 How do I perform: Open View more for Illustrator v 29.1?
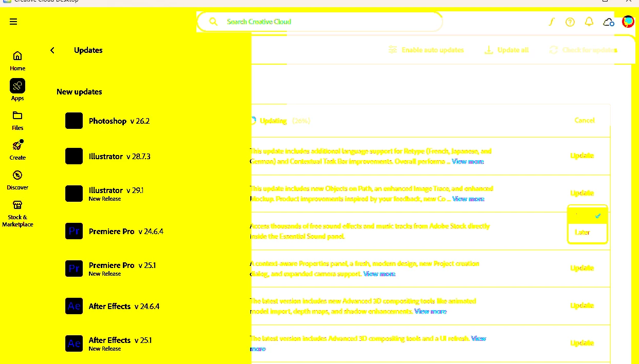[468, 199]
